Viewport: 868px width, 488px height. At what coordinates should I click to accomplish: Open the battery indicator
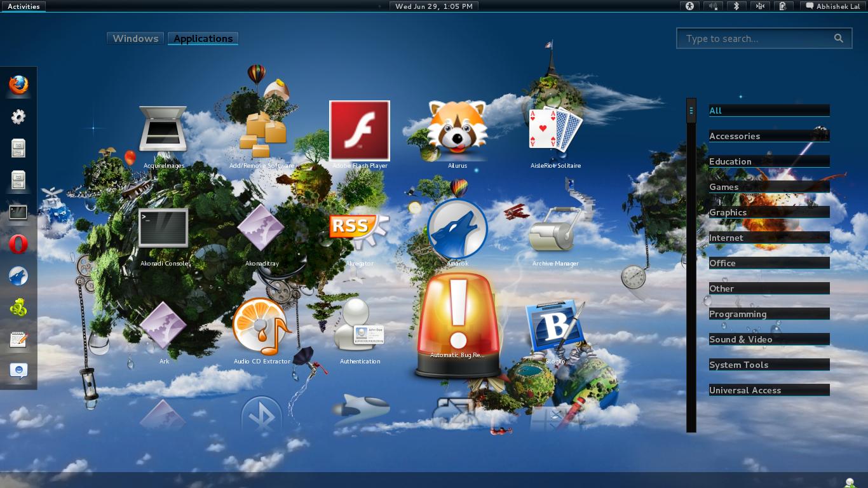(783, 6)
